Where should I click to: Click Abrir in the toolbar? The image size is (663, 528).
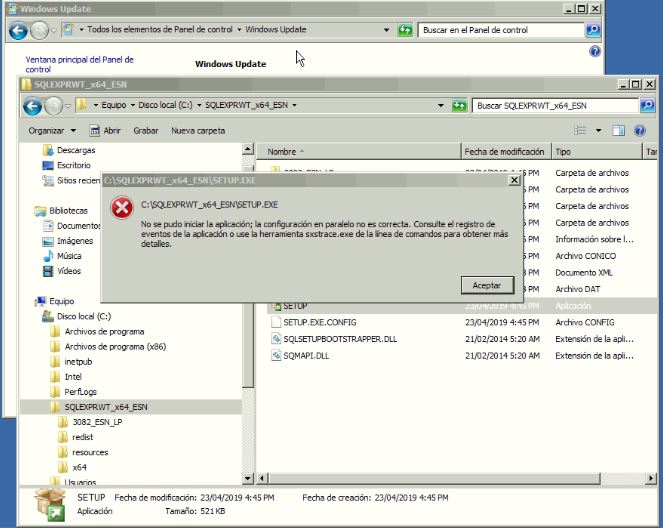coord(105,131)
